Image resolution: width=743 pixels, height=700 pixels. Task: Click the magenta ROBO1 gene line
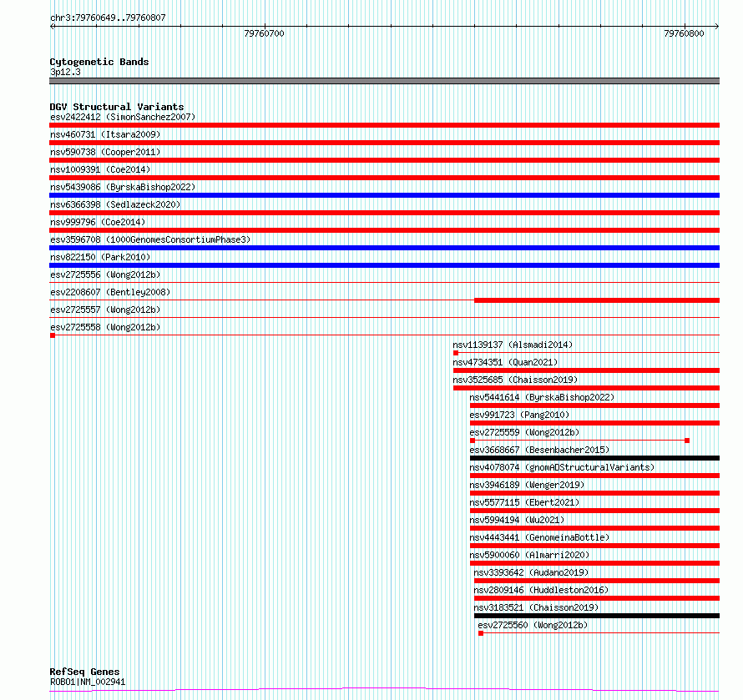[x=384, y=690]
